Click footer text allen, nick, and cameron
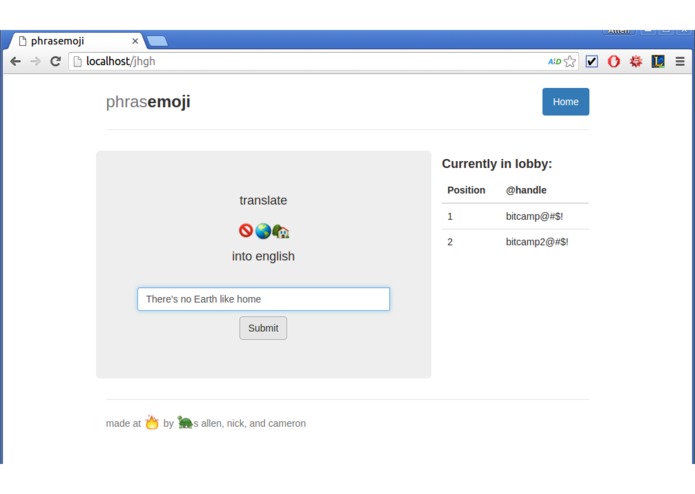Viewport: 695px width, 494px height. [254, 423]
